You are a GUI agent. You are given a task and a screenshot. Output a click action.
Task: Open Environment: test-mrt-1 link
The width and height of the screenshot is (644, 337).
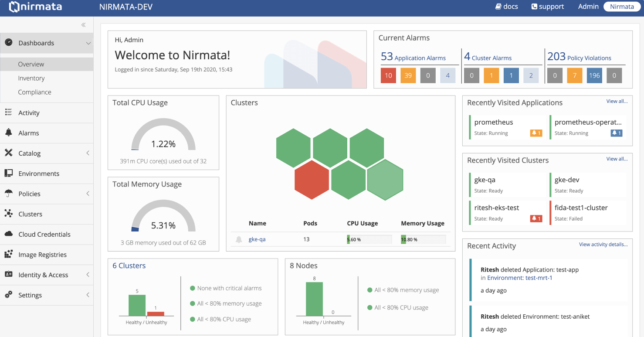point(520,278)
